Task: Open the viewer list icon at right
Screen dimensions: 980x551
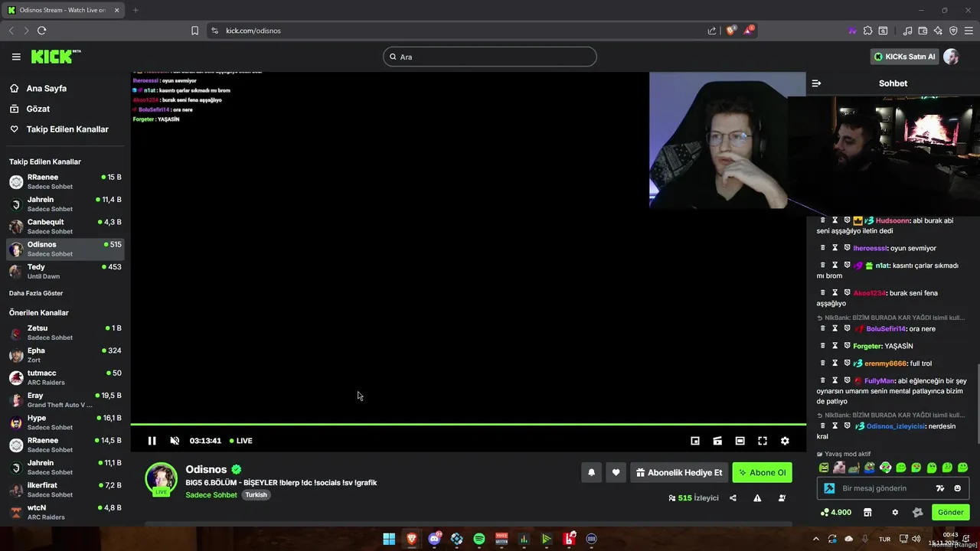Action: click(x=782, y=498)
